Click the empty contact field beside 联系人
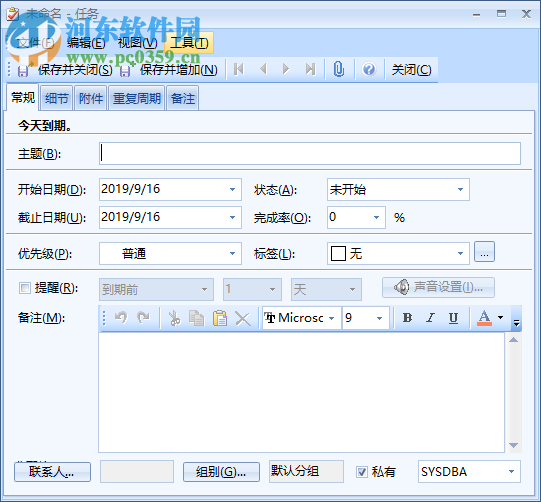The width and height of the screenshot is (541, 502). pos(137,471)
